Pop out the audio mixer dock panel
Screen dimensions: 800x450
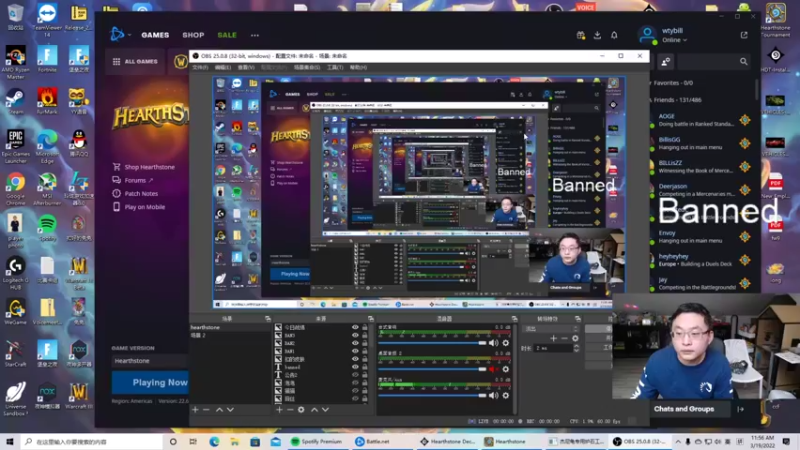514,318
